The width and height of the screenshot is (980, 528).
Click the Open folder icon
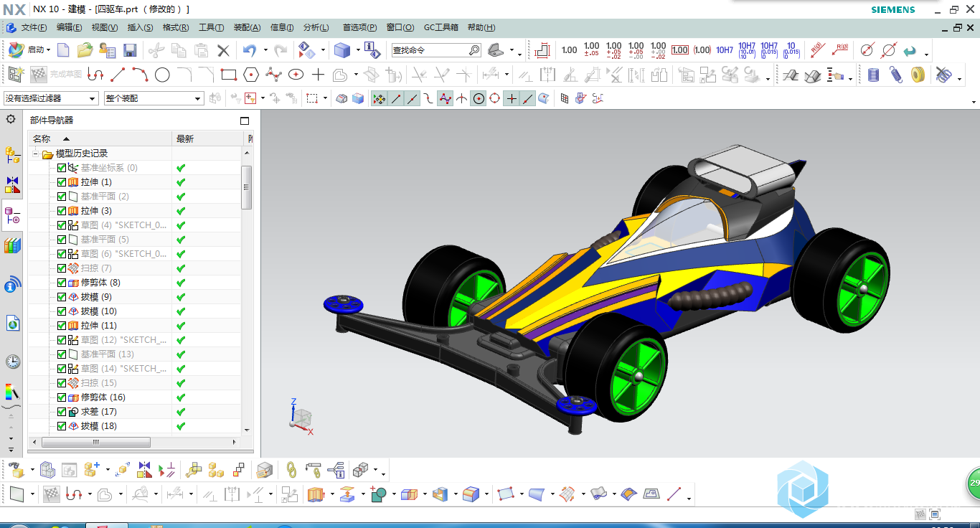pyautogui.click(x=85, y=50)
